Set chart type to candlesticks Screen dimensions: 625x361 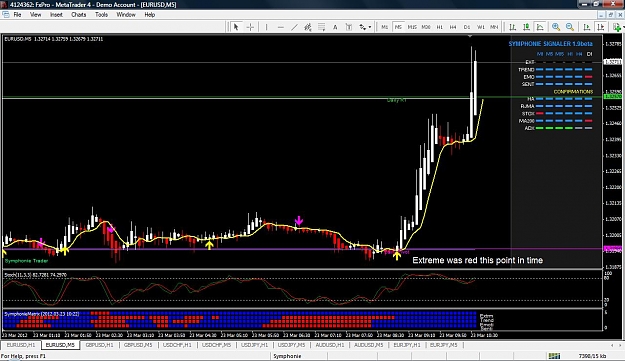tap(526, 27)
